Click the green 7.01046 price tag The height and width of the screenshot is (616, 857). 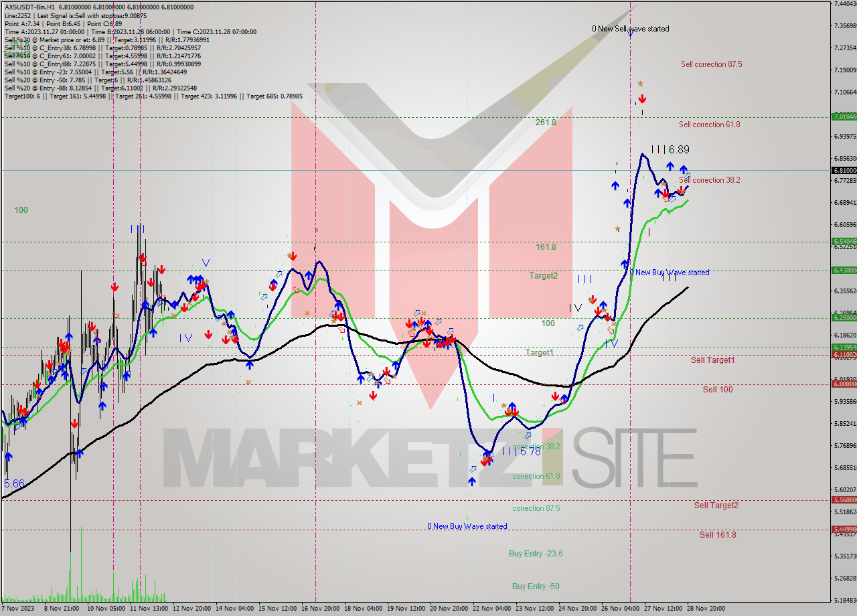[x=844, y=117]
